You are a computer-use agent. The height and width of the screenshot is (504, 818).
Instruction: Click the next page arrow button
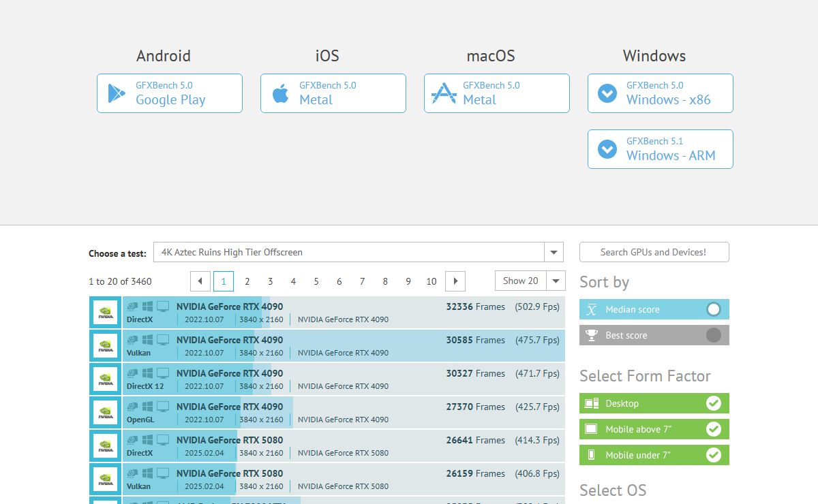(x=455, y=281)
